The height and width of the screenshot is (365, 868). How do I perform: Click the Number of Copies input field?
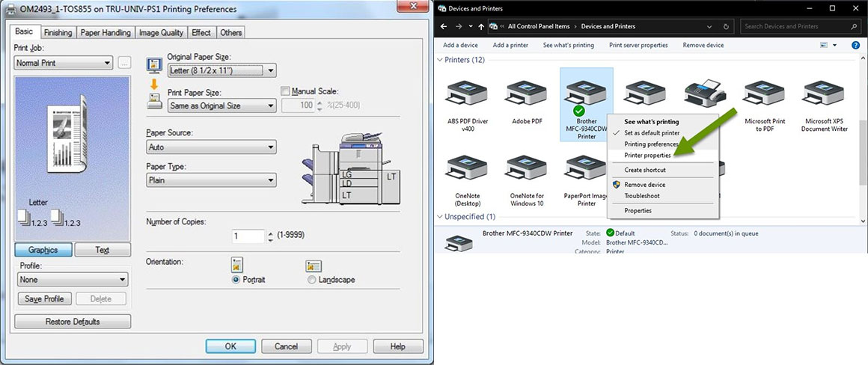pyautogui.click(x=248, y=236)
